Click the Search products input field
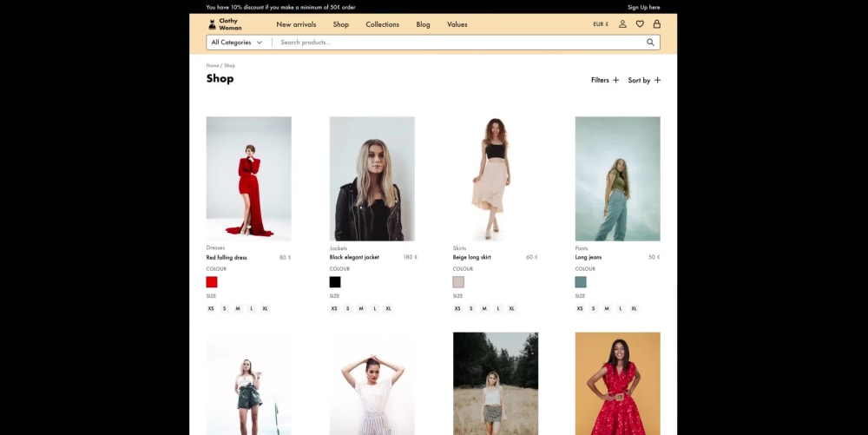 pos(459,42)
